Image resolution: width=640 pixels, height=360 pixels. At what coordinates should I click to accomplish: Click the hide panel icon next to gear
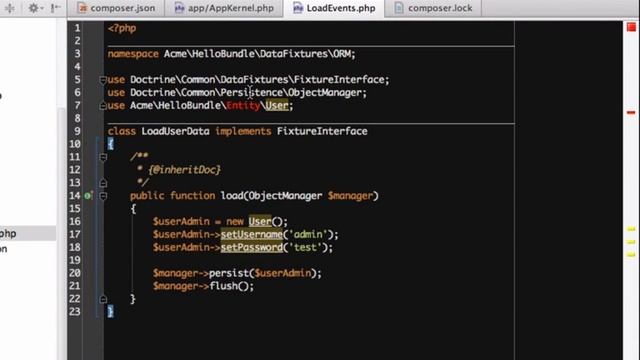56,8
